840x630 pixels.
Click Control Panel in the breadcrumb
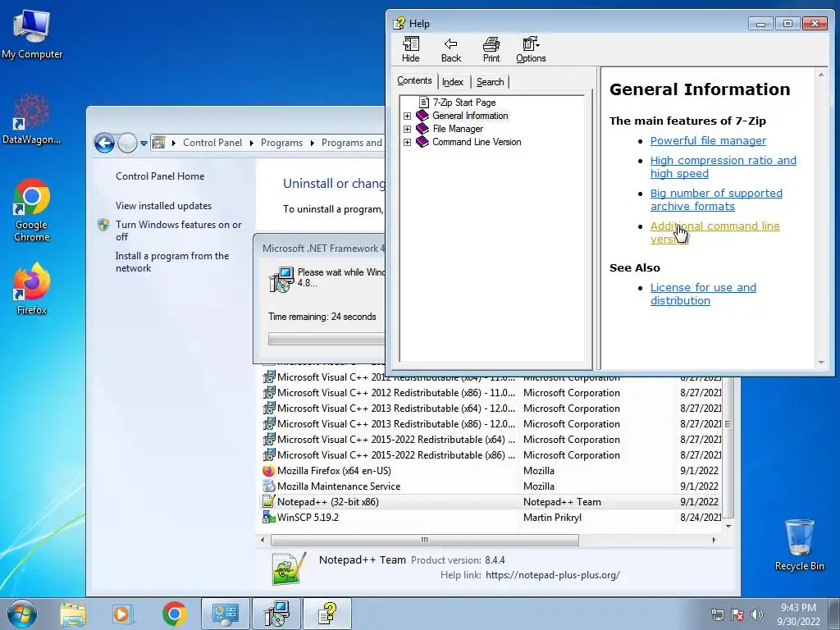pos(212,143)
